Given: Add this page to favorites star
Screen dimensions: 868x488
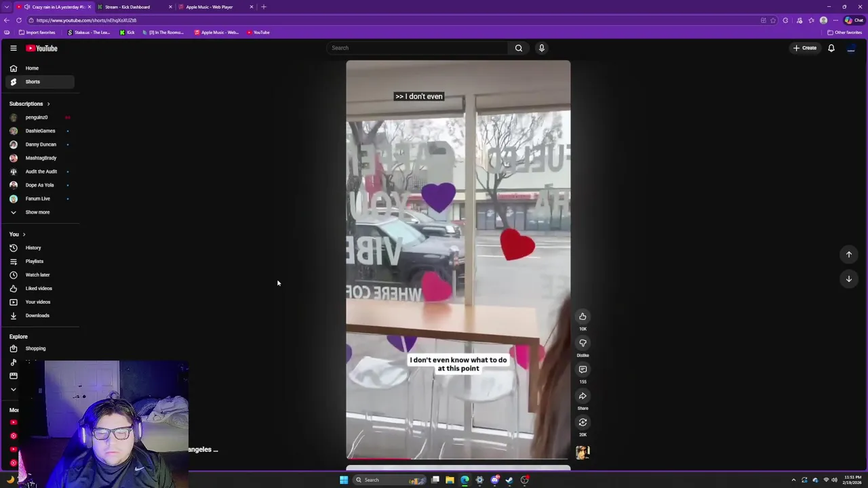Looking at the screenshot, I should pos(773,20).
